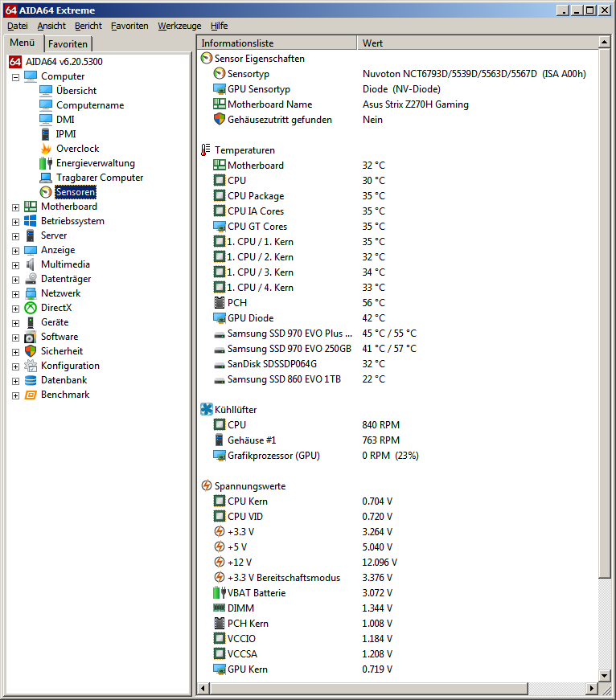Open the Werkzeuge menu
Viewport: 616px width, 700px height.
[x=179, y=26]
